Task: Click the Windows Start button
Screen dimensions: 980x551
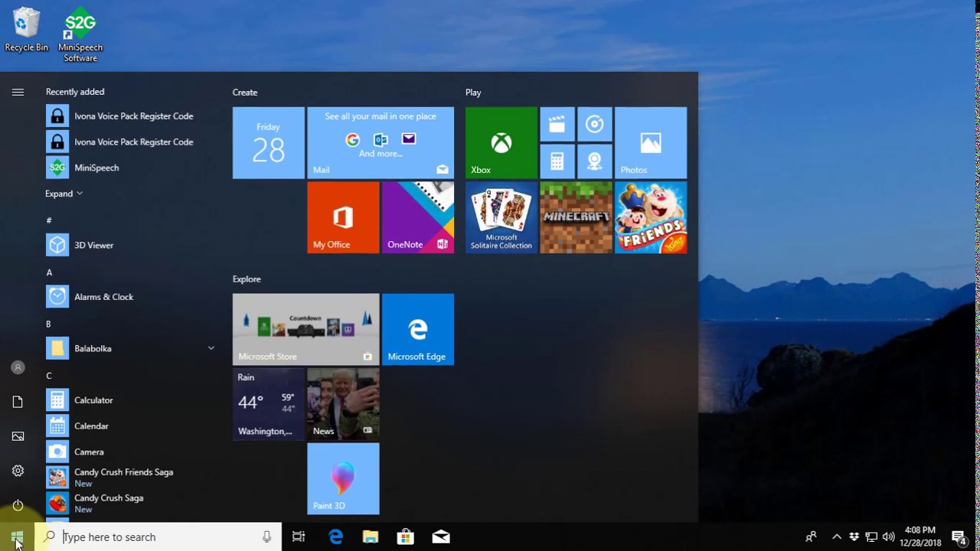Action: coord(18,537)
